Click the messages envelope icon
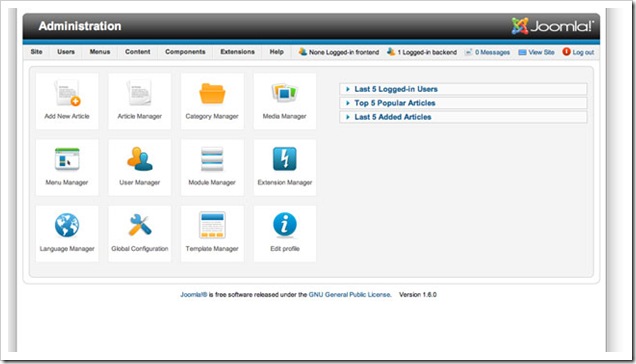Screen dimensions: 636x364 [468, 52]
